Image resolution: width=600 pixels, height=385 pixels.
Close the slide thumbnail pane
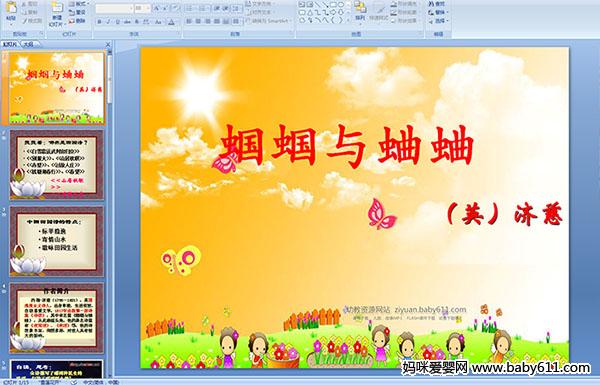coord(108,44)
